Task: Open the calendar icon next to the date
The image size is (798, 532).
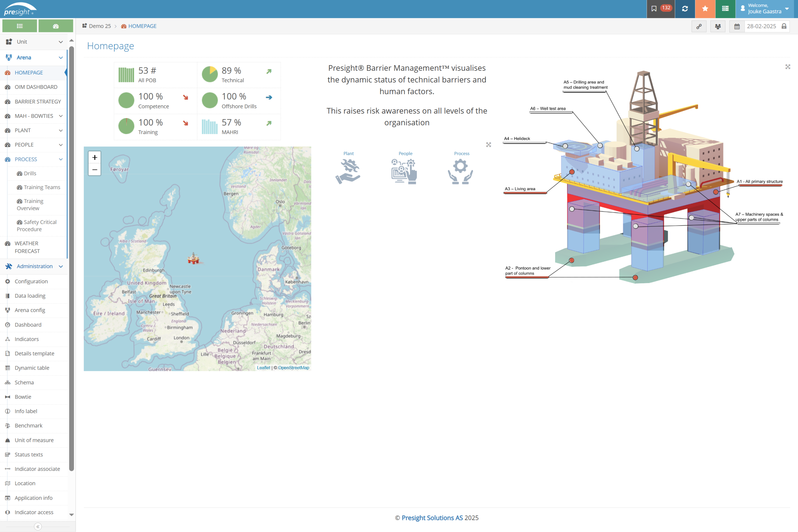Action: (736, 26)
